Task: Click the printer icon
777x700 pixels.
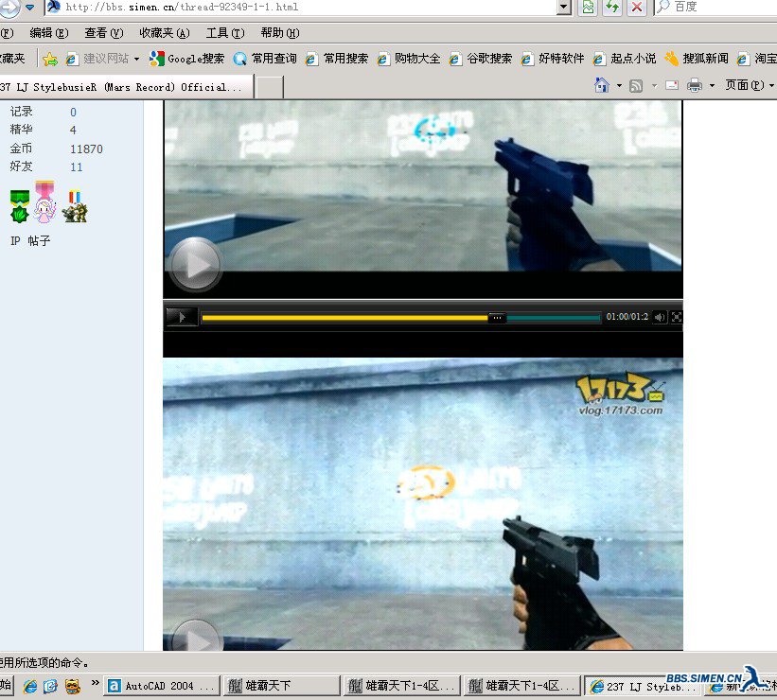Action: coord(695,86)
